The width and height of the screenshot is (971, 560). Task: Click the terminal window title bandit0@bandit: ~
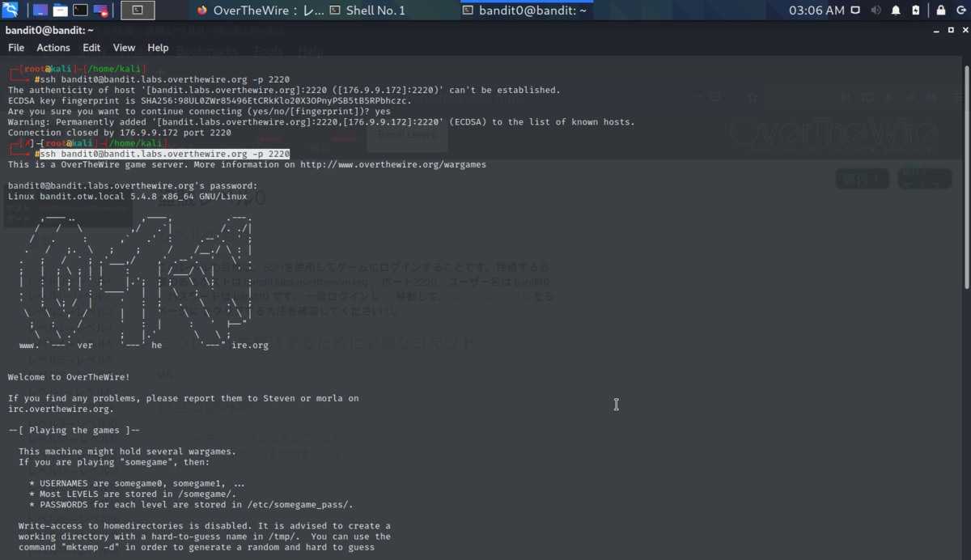click(49, 30)
